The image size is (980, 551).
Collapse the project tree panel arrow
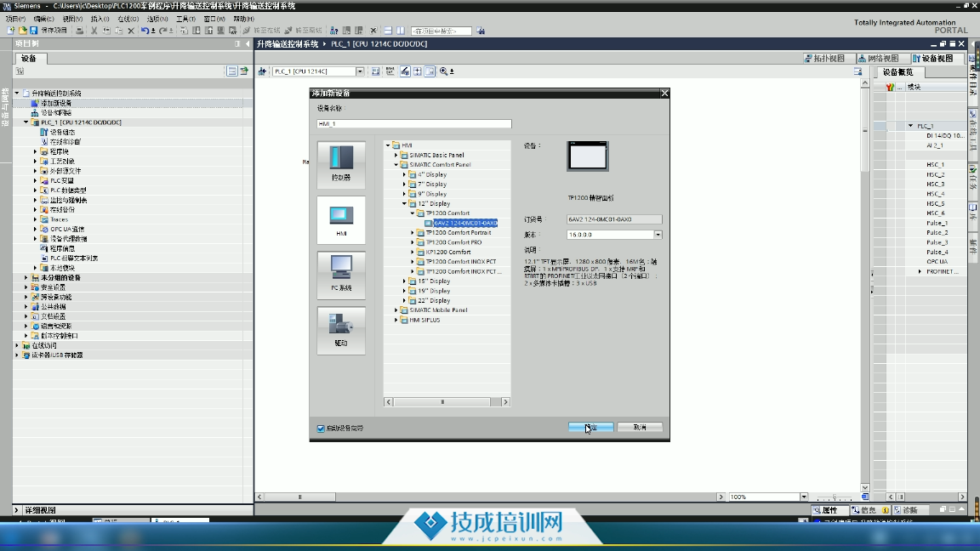(x=248, y=43)
